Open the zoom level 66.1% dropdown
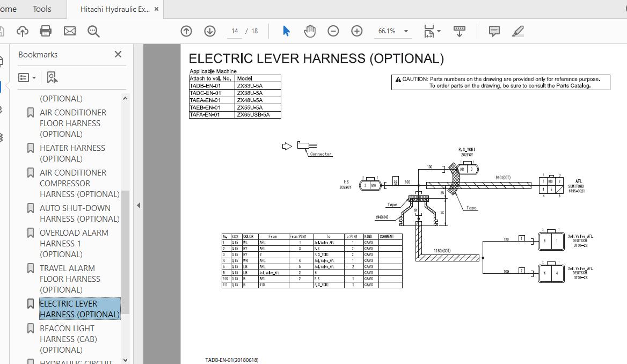The height and width of the screenshot is (364, 627). (406, 31)
